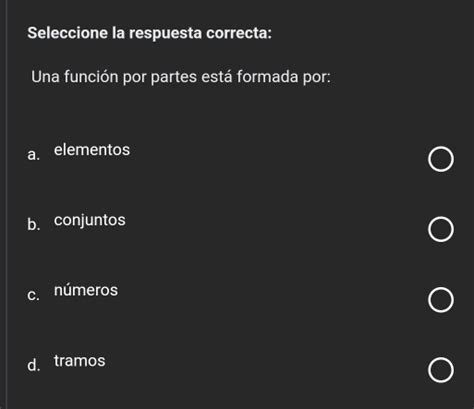The image size is (474, 409).
Task: Click the question text 'Una función por partes'
Action: pos(114,77)
